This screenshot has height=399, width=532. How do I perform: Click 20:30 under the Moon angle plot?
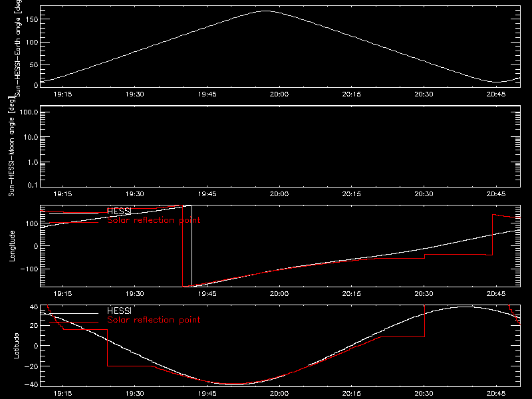coord(424,194)
